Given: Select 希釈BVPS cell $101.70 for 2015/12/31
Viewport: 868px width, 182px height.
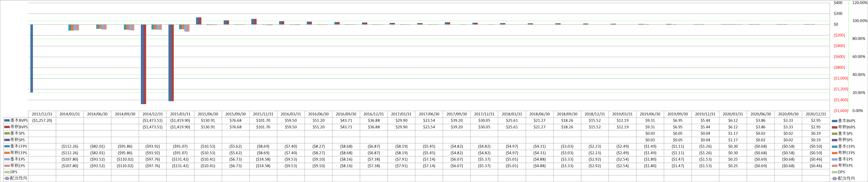Looking at the screenshot, I should point(263,127).
